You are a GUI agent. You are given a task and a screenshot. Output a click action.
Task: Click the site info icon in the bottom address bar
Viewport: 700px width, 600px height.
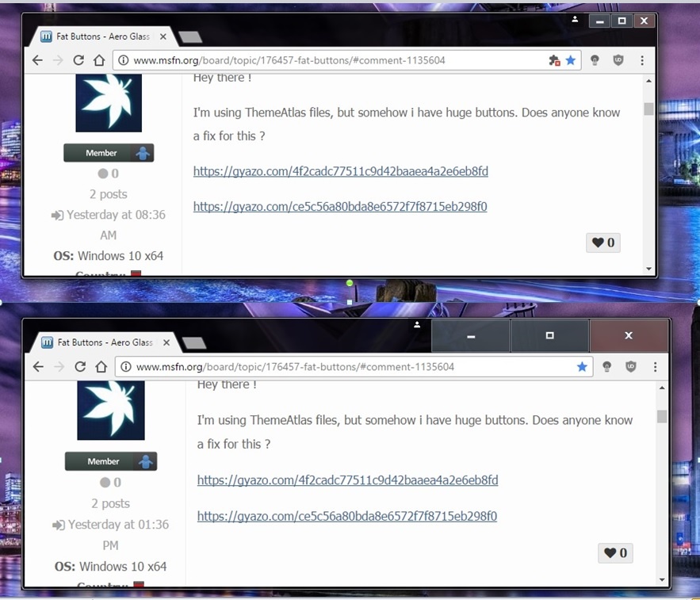click(124, 367)
